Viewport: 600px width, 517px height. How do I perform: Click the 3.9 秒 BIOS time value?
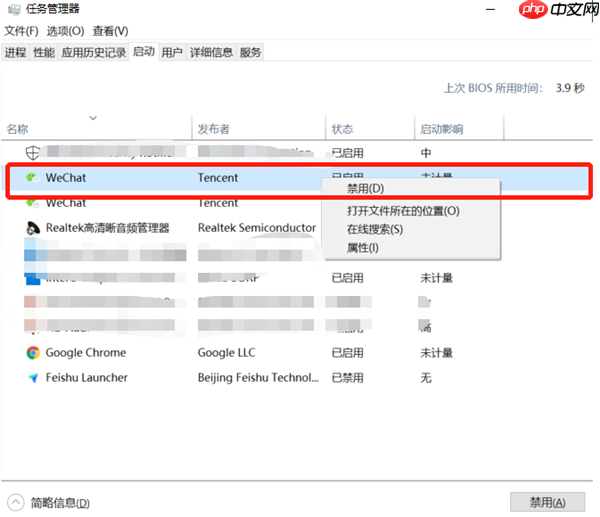pos(570,88)
